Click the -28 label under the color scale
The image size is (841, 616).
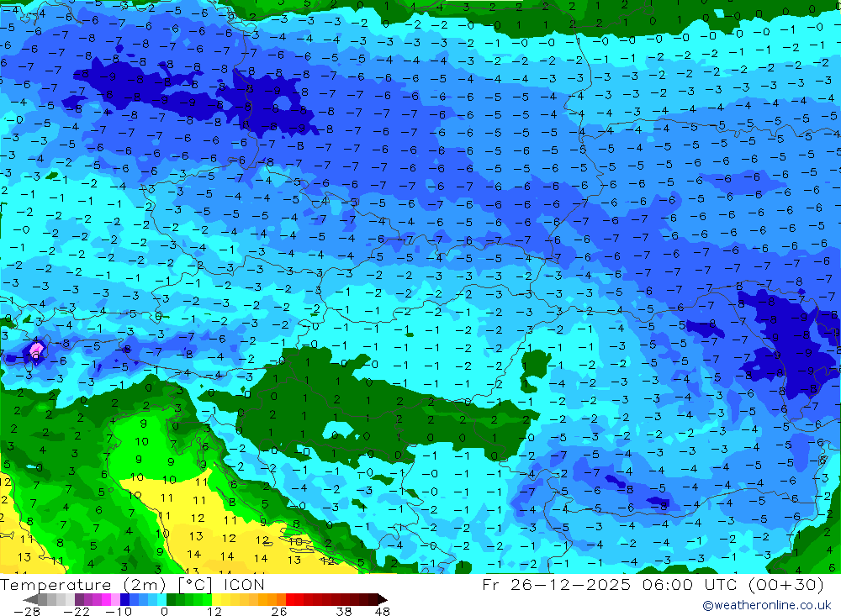tap(27, 612)
